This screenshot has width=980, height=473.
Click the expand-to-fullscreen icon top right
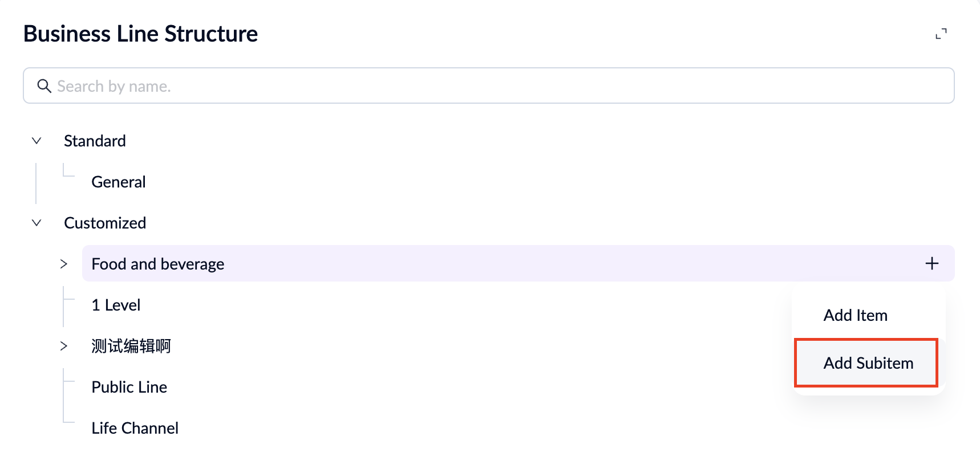(x=942, y=33)
